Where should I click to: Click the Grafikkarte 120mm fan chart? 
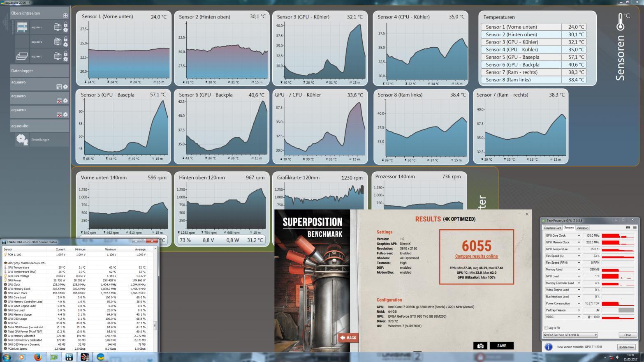coord(320,191)
